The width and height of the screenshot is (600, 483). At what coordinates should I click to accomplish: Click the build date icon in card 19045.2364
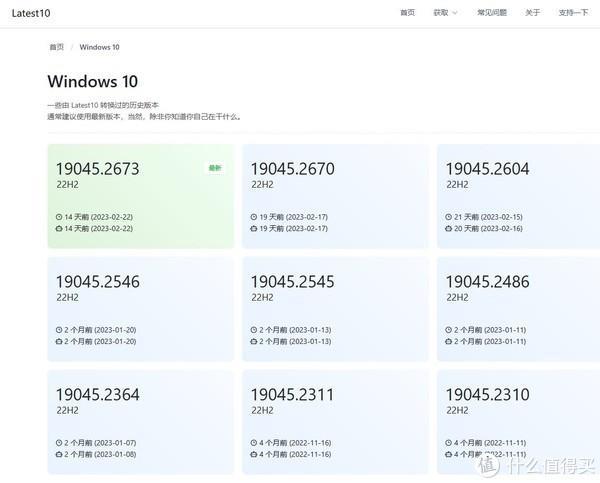click(59, 454)
